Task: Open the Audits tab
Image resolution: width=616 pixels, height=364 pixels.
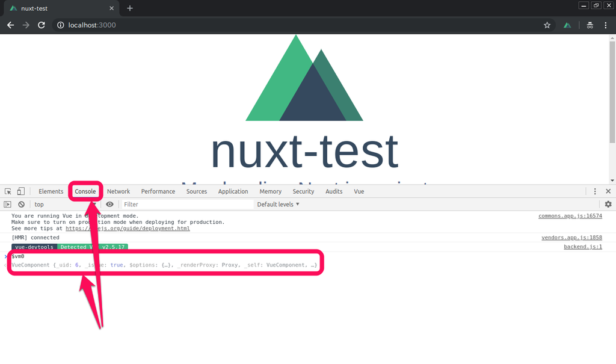Action: point(334,191)
